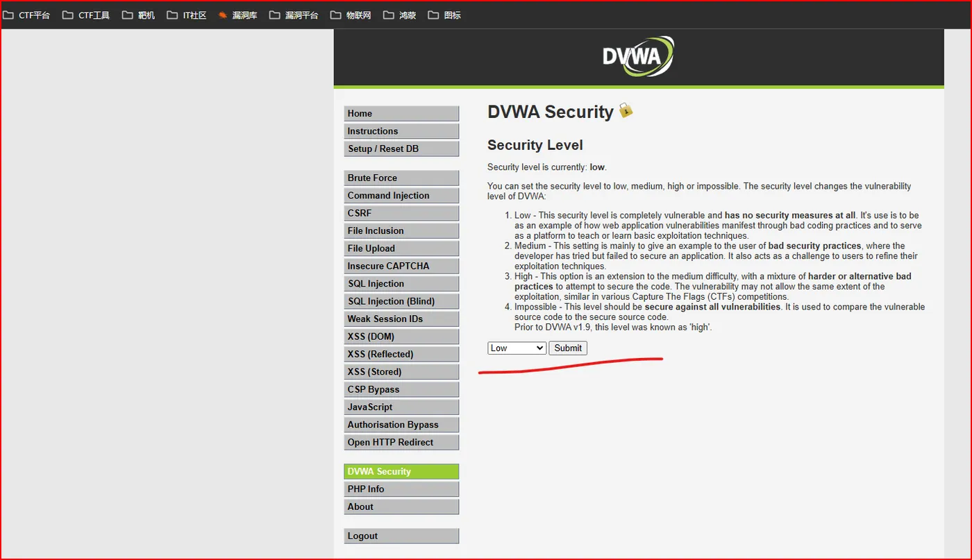Select the Brute Force module

pos(401,178)
